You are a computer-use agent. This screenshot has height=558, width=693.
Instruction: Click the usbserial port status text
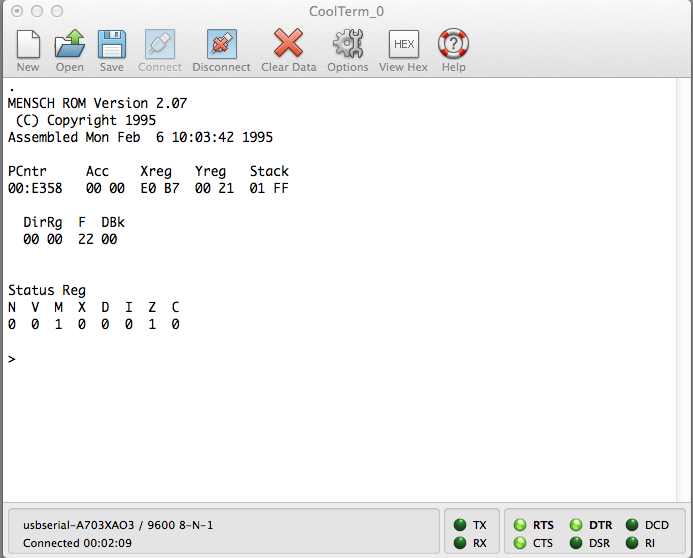click(118, 524)
